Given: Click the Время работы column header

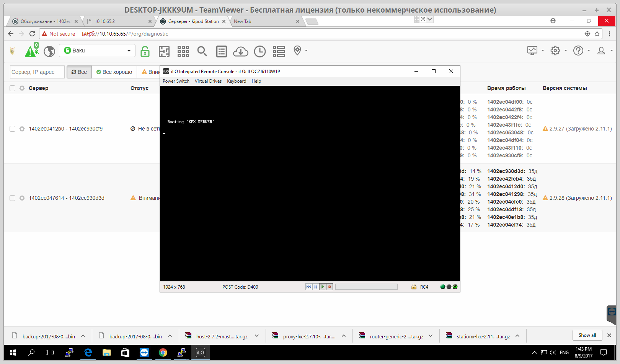Looking at the screenshot, I should 506,88.
